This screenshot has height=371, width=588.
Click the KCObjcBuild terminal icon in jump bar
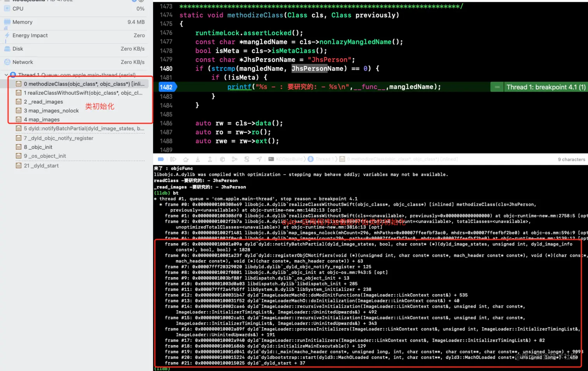[x=271, y=159]
